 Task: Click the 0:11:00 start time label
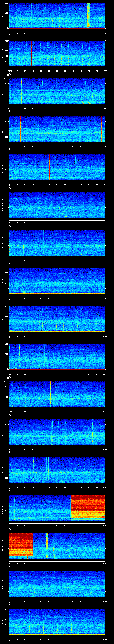click(9, 412)
